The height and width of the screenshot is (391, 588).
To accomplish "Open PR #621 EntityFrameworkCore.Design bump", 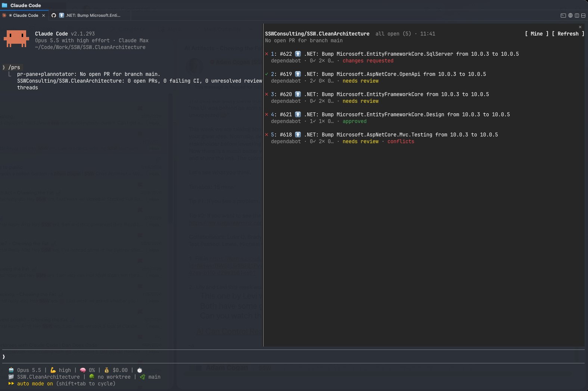I will pos(391,114).
